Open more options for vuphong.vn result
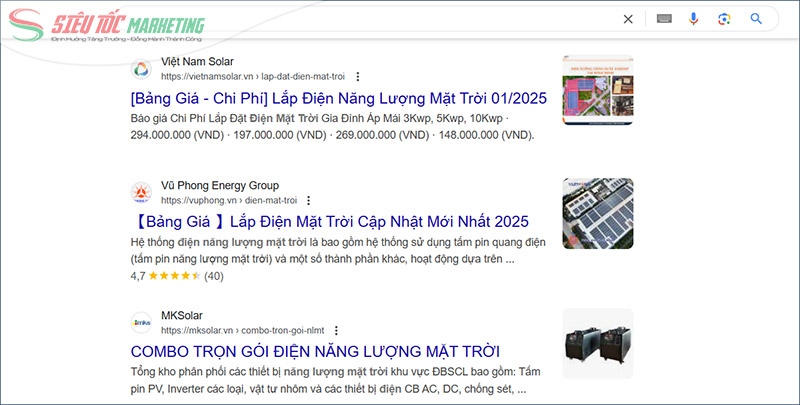Image resolution: width=800 pixels, height=405 pixels. click(x=308, y=200)
